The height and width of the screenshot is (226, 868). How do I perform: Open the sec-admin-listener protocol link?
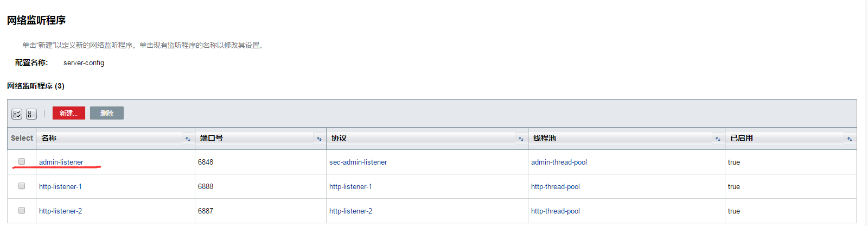coord(358,162)
